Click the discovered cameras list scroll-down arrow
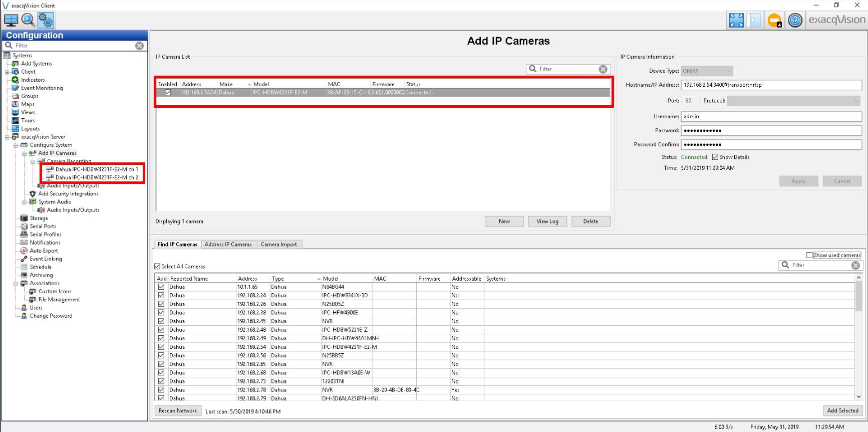The height and width of the screenshot is (432, 868). click(x=858, y=396)
